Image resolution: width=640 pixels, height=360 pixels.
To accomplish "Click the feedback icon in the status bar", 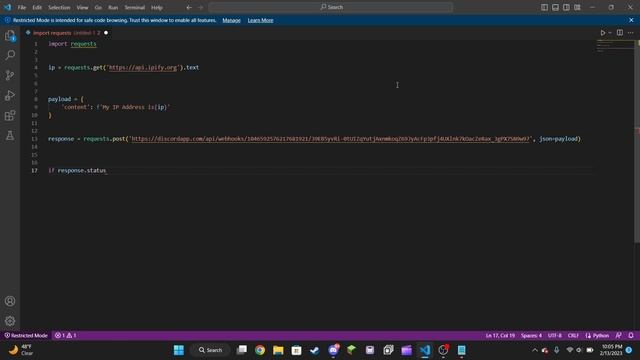I will (x=619, y=336).
